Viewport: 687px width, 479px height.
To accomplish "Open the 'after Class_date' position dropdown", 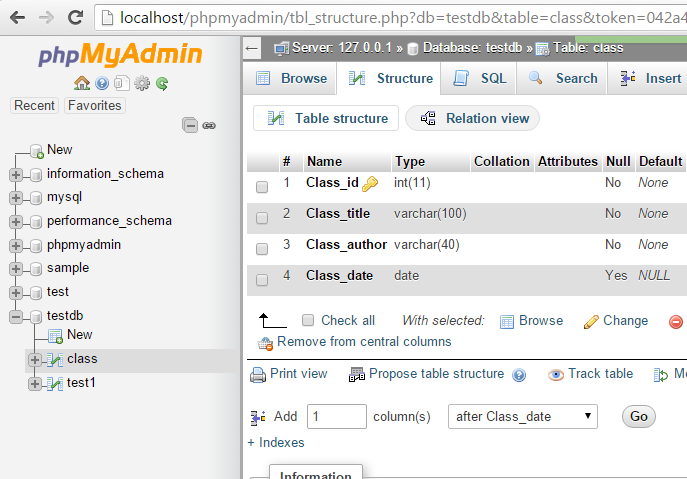I will click(x=523, y=416).
